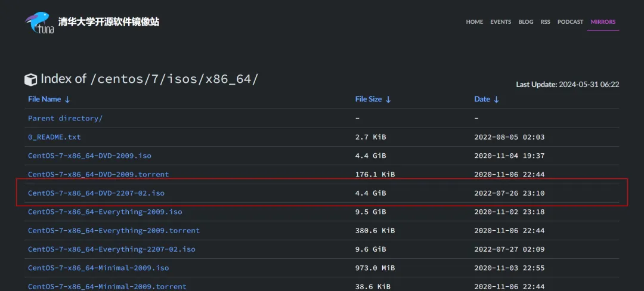Sort by File Size arrow
644x291 pixels.
(x=388, y=100)
